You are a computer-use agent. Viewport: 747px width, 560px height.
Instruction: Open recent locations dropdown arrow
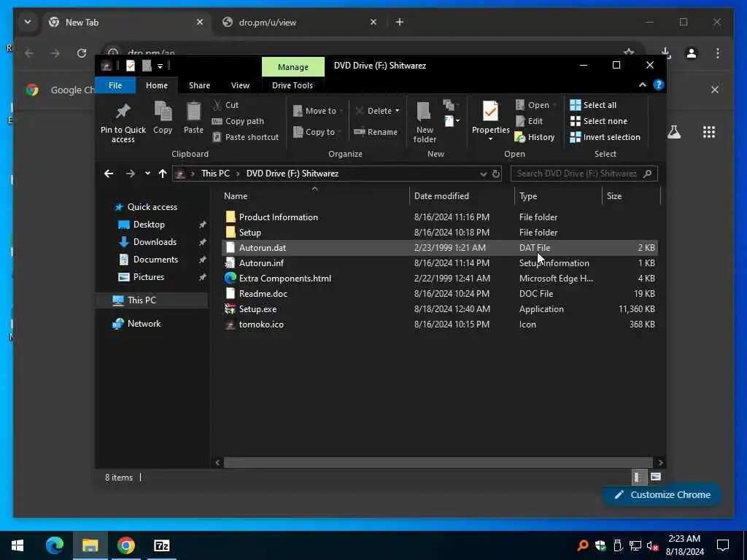[x=147, y=174]
